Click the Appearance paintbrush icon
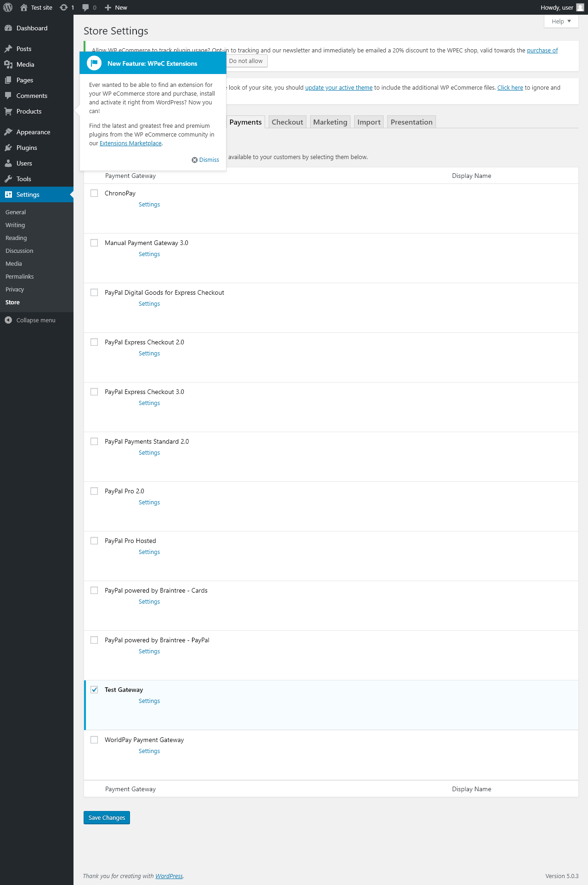The image size is (588, 885). [8, 132]
